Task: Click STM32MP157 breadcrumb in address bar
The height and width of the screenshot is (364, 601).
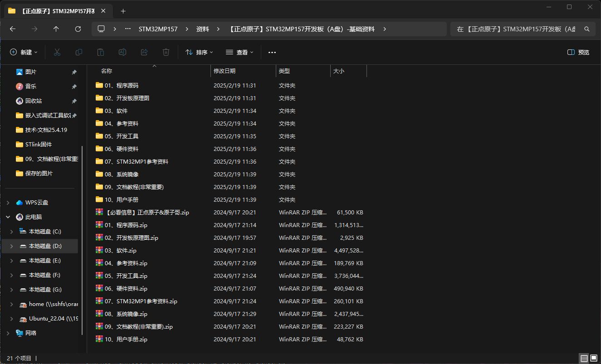Action: click(158, 29)
